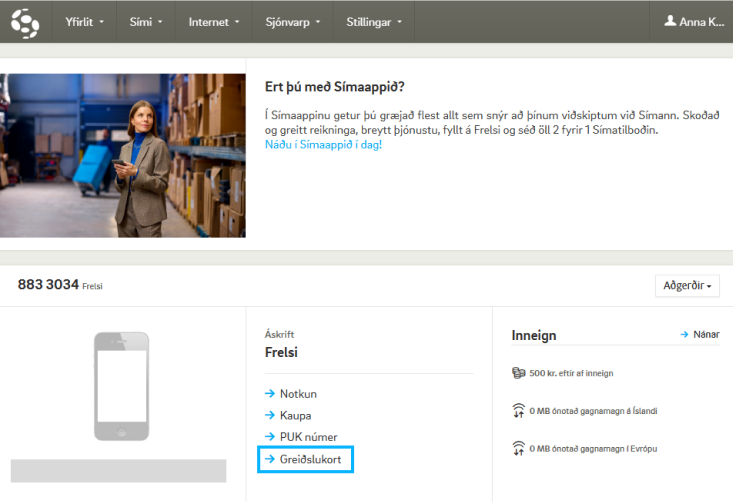The width and height of the screenshot is (733, 502).
Task: Click the arrow icon before Notkun
Action: click(x=270, y=394)
